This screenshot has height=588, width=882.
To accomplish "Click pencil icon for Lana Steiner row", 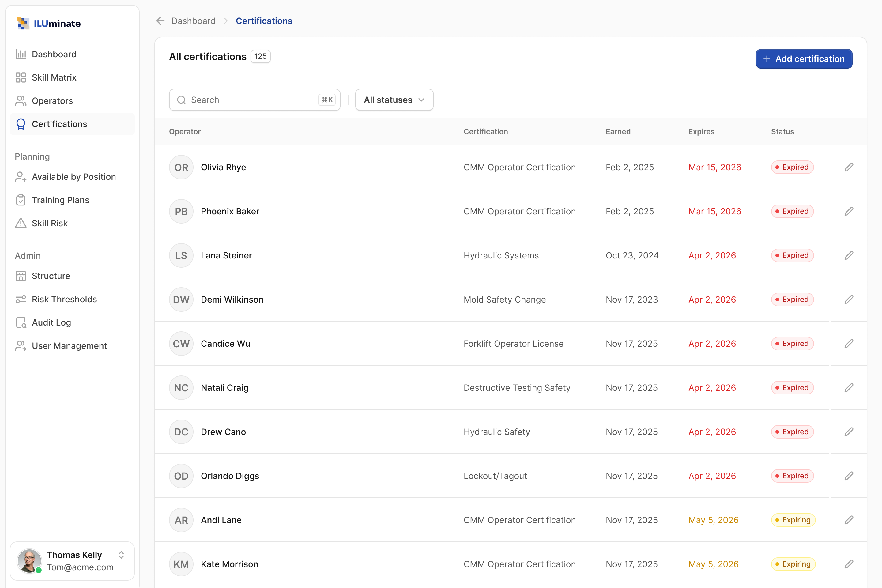I will (849, 255).
